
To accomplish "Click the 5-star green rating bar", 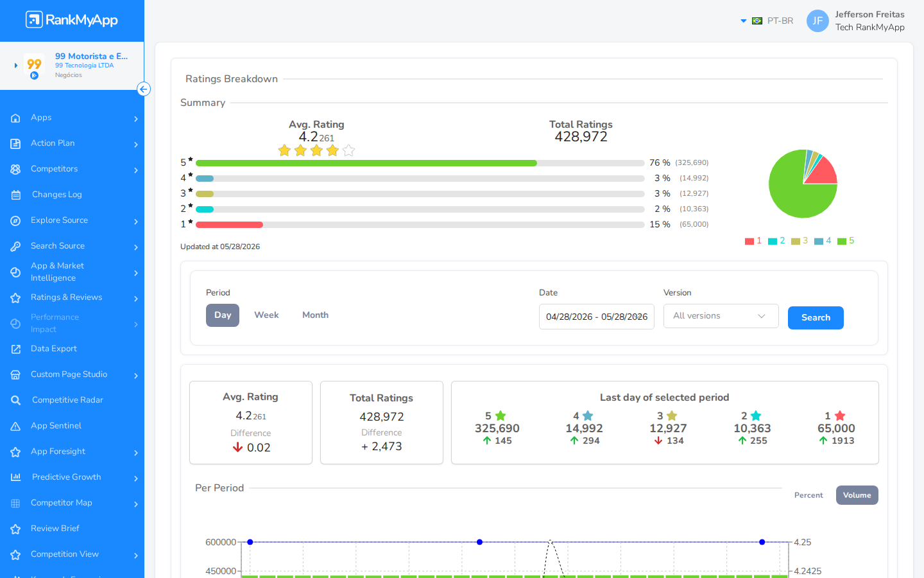I will pos(366,163).
